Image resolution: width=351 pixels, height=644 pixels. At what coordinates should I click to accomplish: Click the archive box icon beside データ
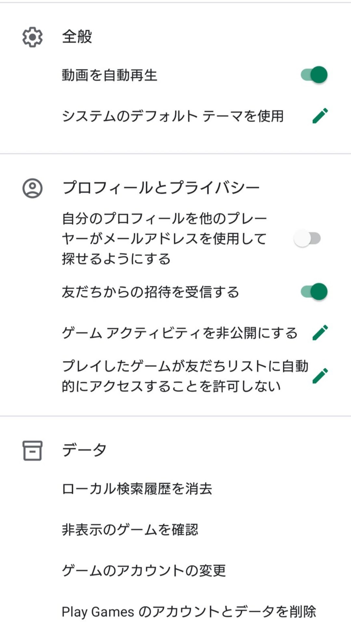click(32, 450)
